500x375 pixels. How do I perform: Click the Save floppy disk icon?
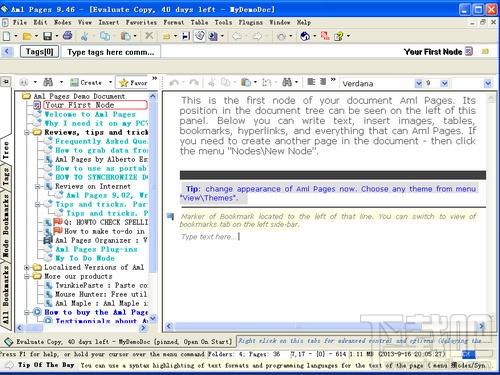48,36
